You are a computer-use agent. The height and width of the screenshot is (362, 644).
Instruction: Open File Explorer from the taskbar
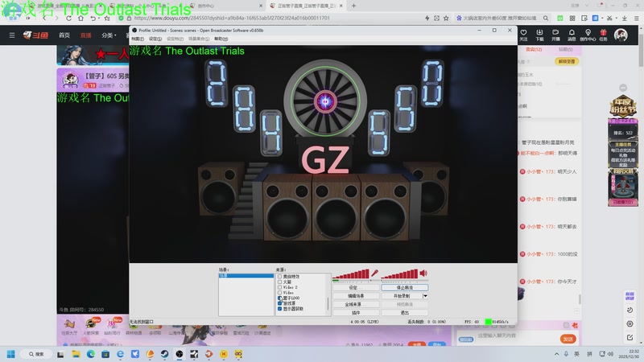click(x=76, y=354)
